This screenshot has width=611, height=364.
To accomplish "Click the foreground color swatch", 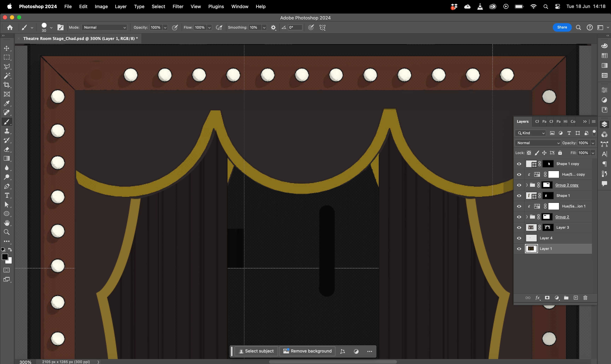I will [5, 257].
